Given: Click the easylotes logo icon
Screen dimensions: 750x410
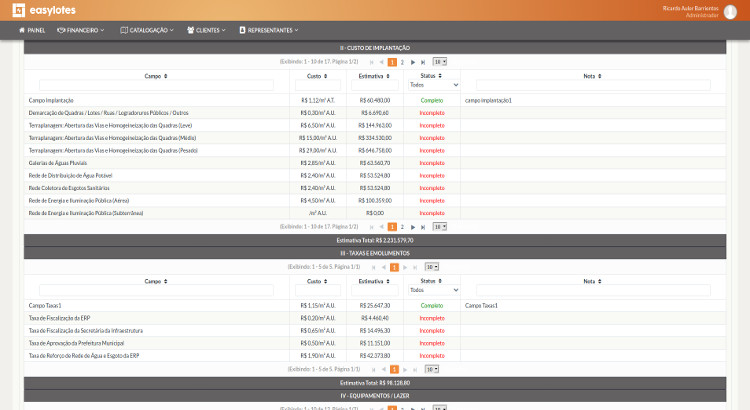Looking at the screenshot, I should [x=19, y=10].
